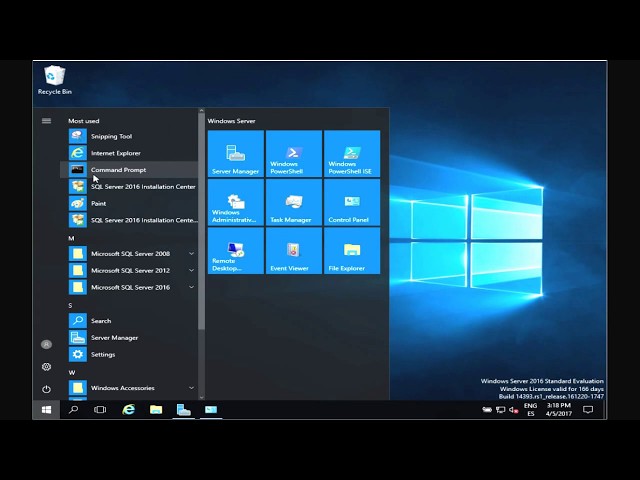Open Command Prompt from Start menu
640x480 pixels.
[x=129, y=170]
